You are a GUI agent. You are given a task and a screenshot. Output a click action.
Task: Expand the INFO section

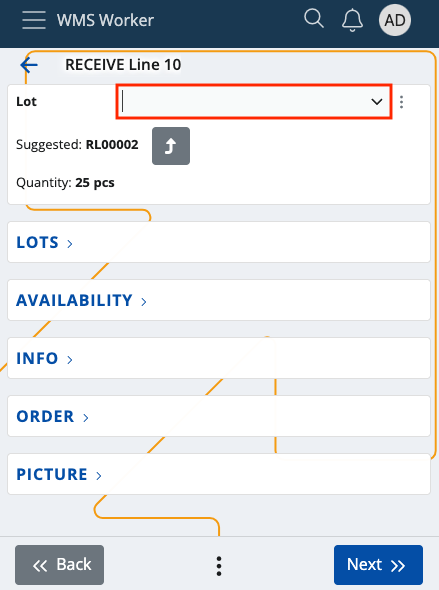(219, 358)
